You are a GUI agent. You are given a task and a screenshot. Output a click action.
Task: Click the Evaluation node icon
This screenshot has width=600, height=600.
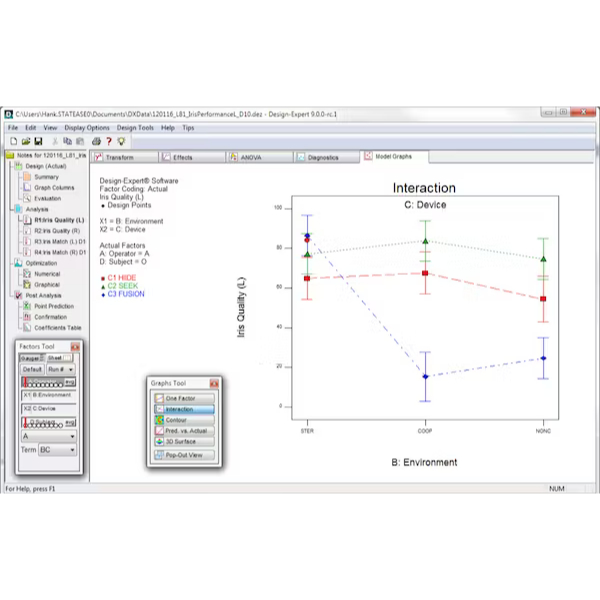pos(27,198)
